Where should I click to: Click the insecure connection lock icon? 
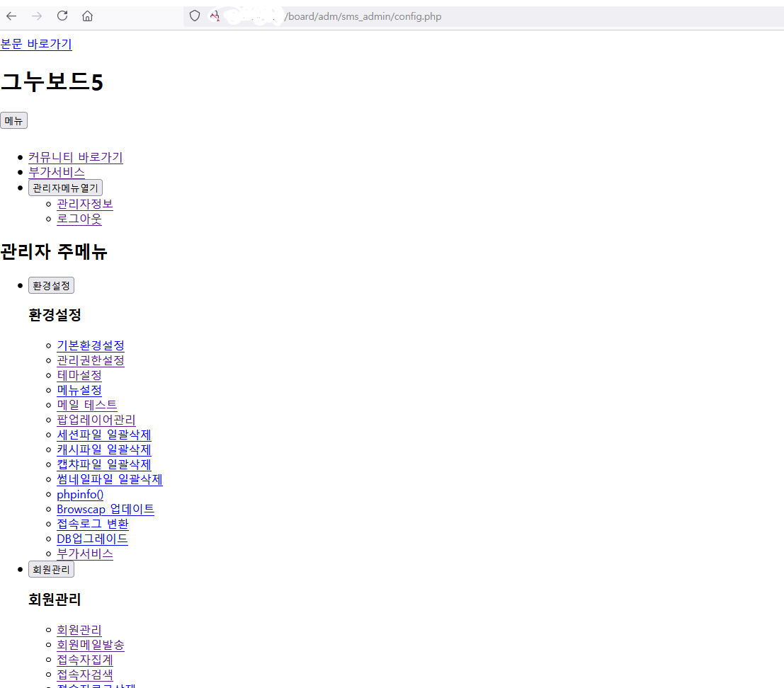tap(215, 16)
